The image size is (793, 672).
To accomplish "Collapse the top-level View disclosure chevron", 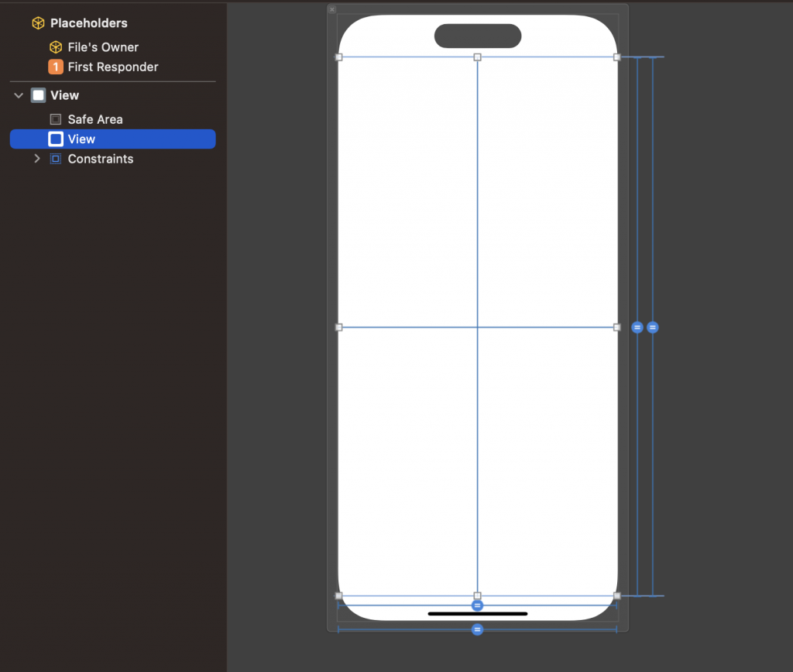I will [19, 95].
